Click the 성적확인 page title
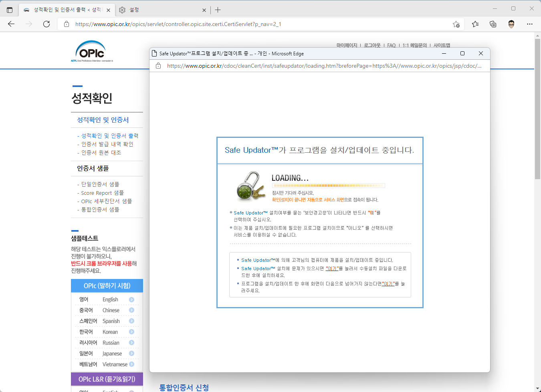The height and width of the screenshot is (392, 541). (92, 98)
